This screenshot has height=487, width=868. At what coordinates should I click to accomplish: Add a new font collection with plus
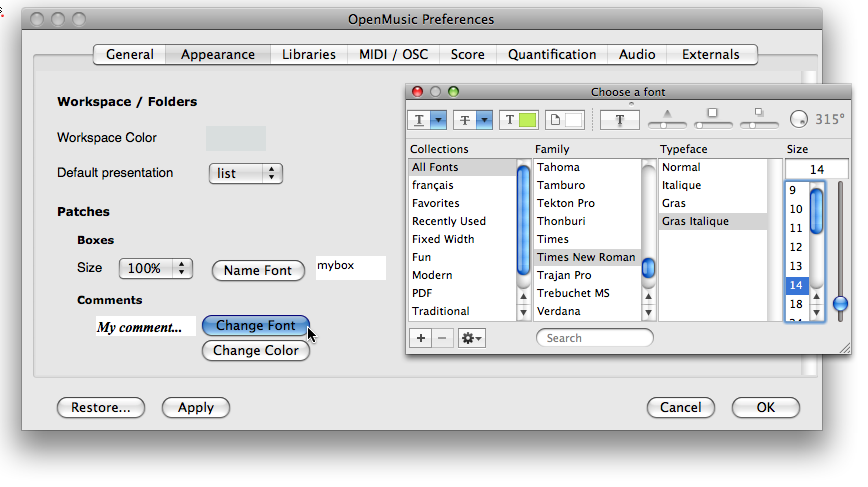coord(421,338)
